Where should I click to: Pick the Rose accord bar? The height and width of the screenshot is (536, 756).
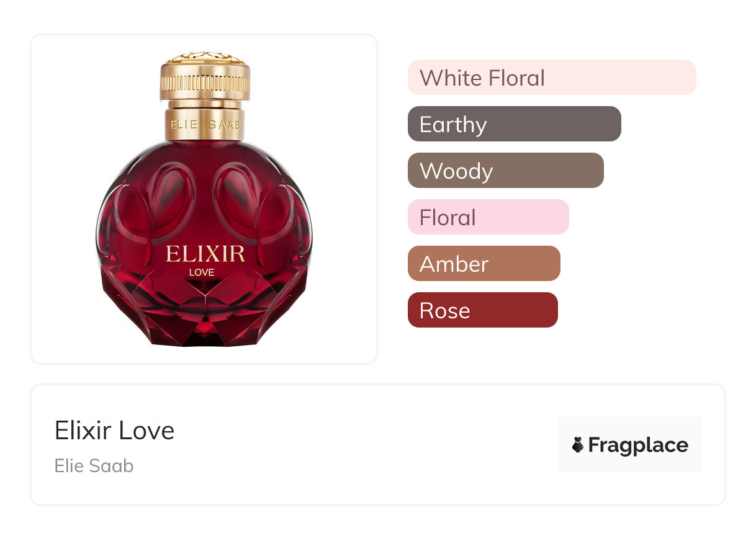click(x=483, y=310)
